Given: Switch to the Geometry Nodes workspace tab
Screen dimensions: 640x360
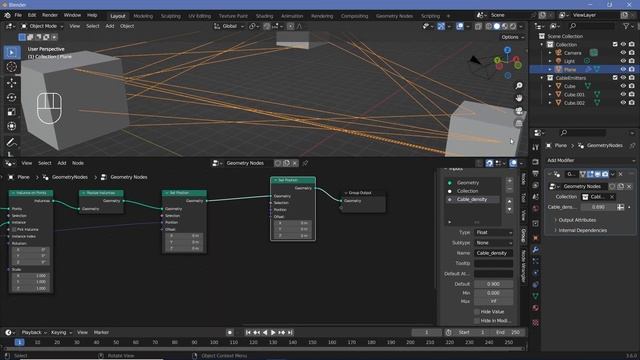Looking at the screenshot, I should [394, 16].
